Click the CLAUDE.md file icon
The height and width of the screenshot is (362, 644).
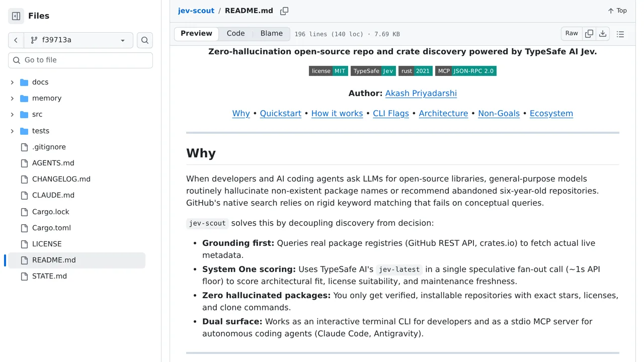pyautogui.click(x=24, y=195)
